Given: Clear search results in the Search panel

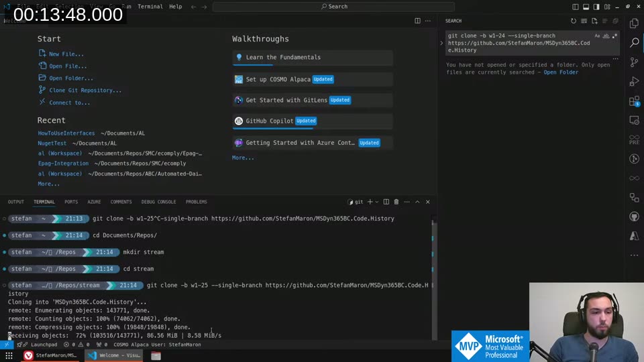Looking at the screenshot, I should click(x=584, y=21).
